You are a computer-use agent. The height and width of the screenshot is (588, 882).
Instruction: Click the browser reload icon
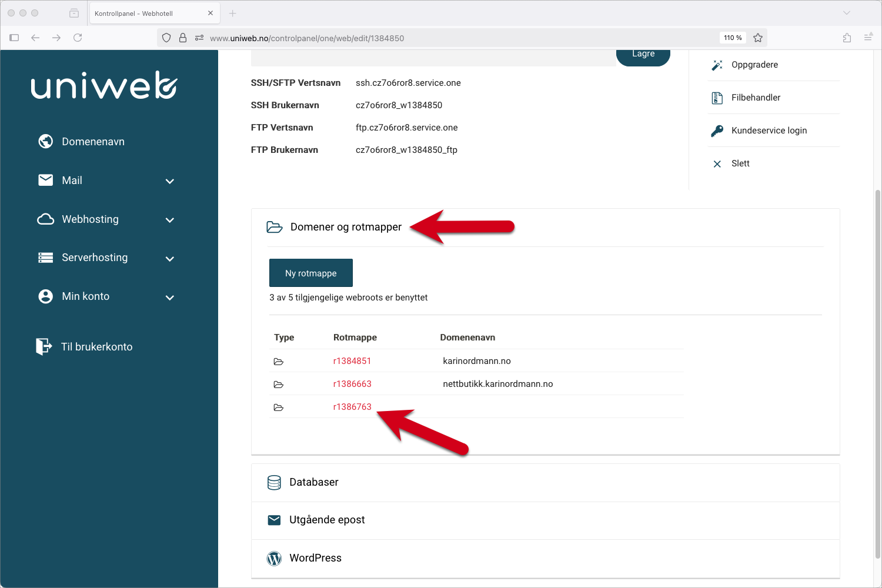pos(78,38)
